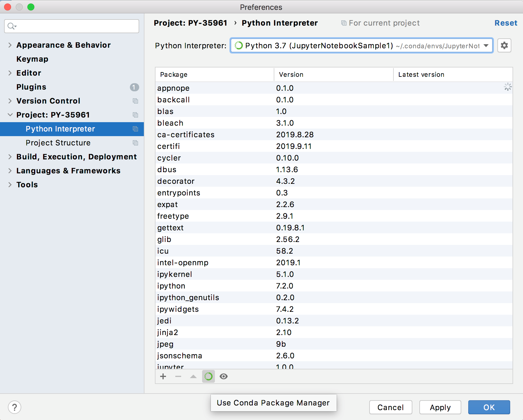523x420 pixels.
Task: Toggle the Conda icon inside the interpreter field
Action: tap(238, 45)
